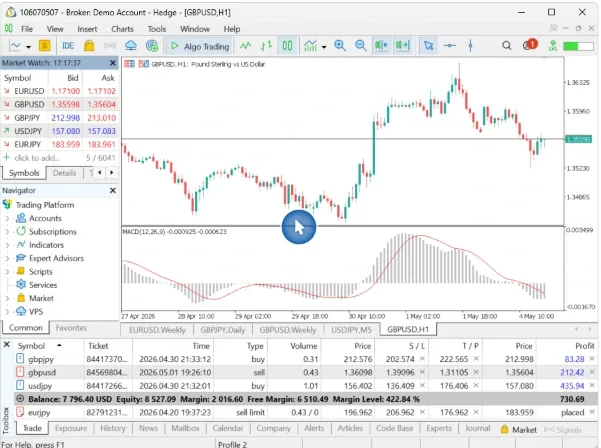Select Services in the Navigator

click(43, 285)
